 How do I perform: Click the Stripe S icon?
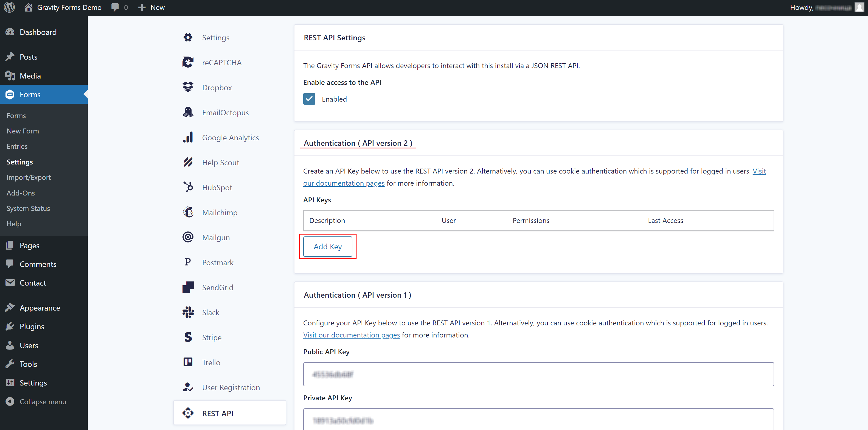coord(188,337)
